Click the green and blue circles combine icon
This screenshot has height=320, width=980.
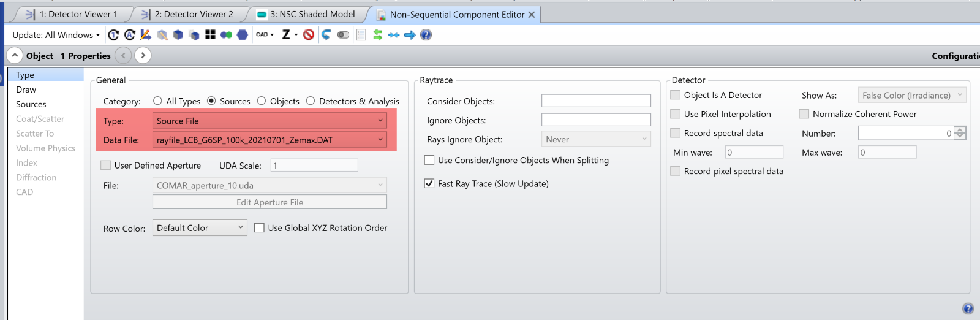point(226,35)
